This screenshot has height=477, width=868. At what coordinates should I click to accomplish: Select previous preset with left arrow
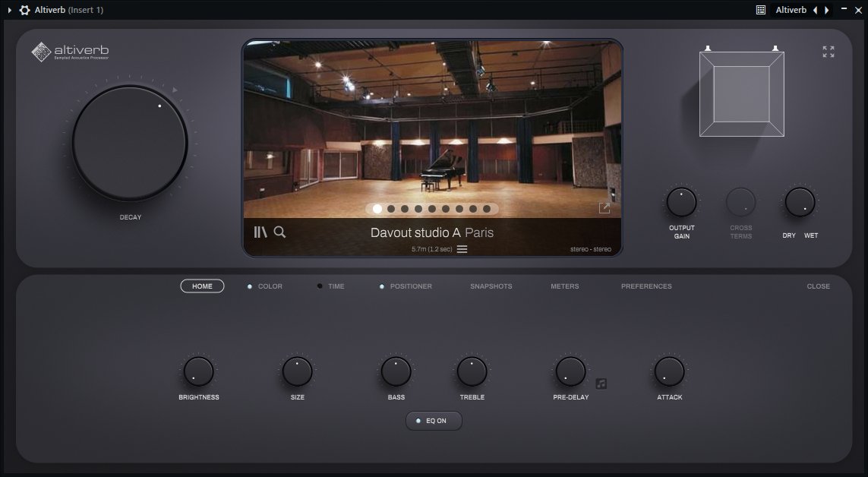tap(815, 10)
